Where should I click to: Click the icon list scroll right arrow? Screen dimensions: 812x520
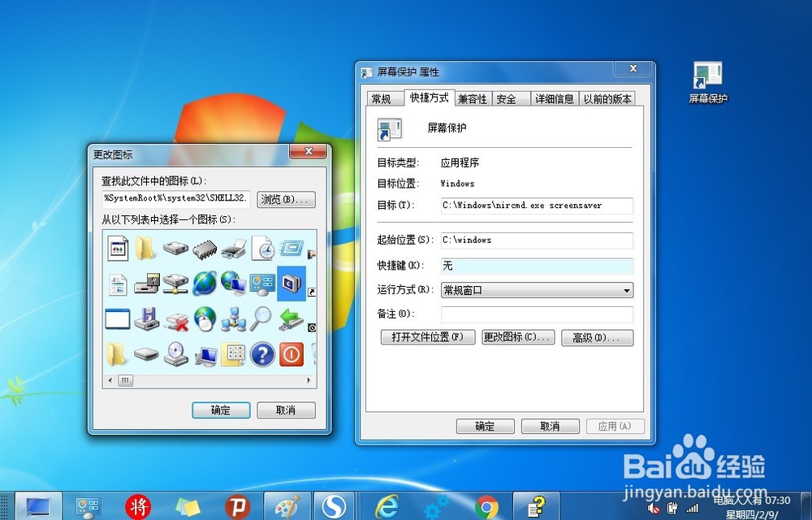click(x=309, y=381)
